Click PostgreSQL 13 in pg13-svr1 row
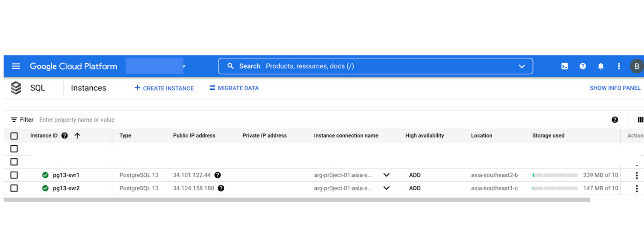Image resolution: width=644 pixels, height=251 pixels. (139, 175)
